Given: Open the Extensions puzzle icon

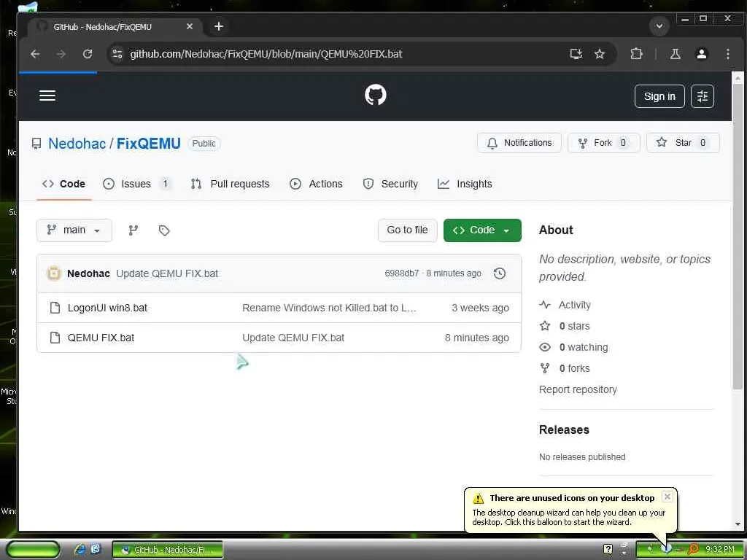Looking at the screenshot, I should pos(636,54).
